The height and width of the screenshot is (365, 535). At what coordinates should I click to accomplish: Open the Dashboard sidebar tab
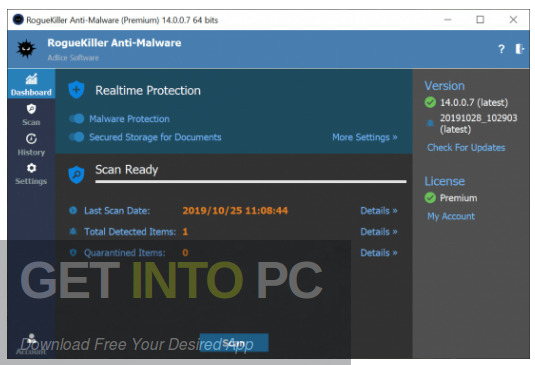click(x=31, y=84)
